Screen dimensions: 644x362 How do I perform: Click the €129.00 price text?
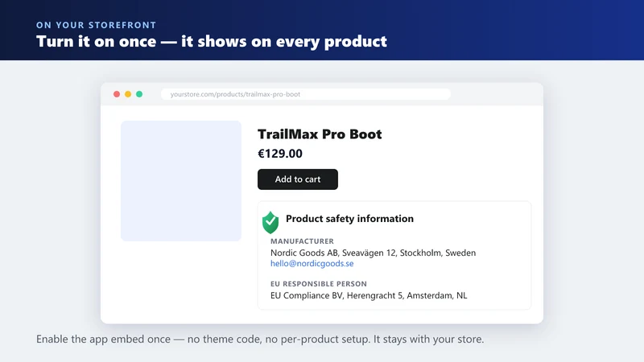280,154
